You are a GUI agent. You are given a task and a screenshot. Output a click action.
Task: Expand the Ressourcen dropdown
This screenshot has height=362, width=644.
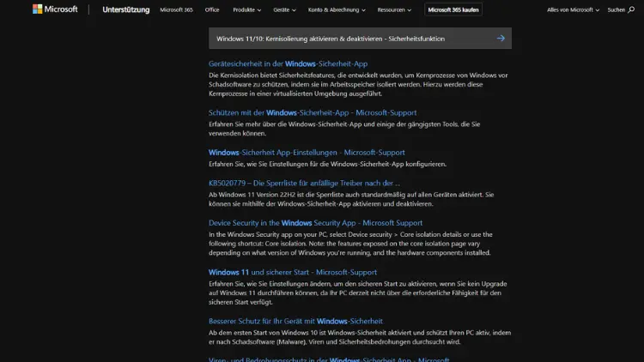tap(394, 9)
